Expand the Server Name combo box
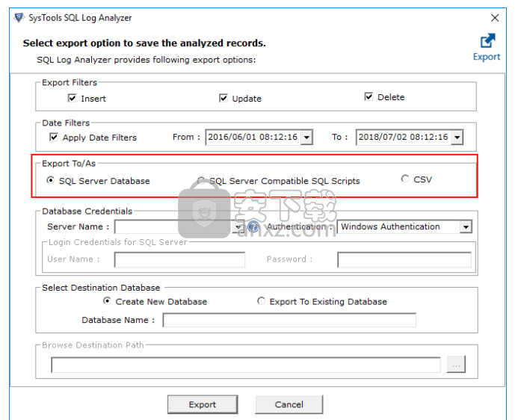The image size is (518, 420). coord(238,227)
